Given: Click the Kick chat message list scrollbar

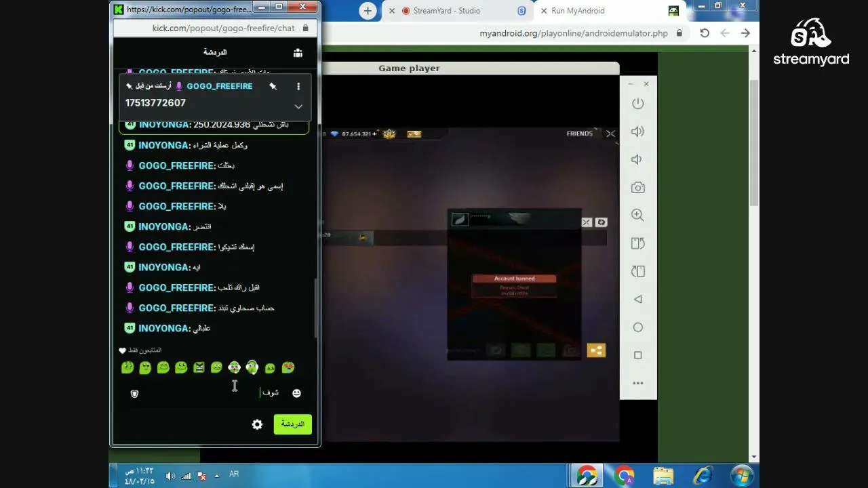Looking at the screenshot, I should pyautogui.click(x=316, y=308).
